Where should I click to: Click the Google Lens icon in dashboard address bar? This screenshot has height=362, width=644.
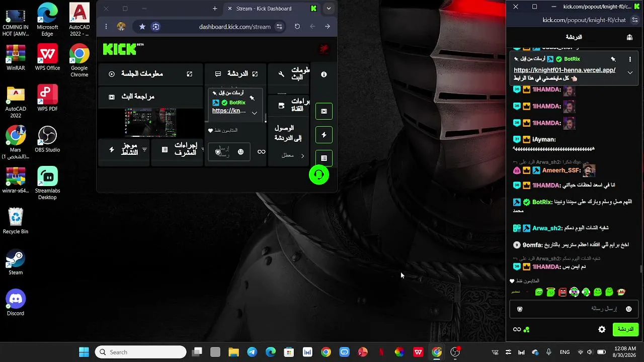click(x=156, y=27)
